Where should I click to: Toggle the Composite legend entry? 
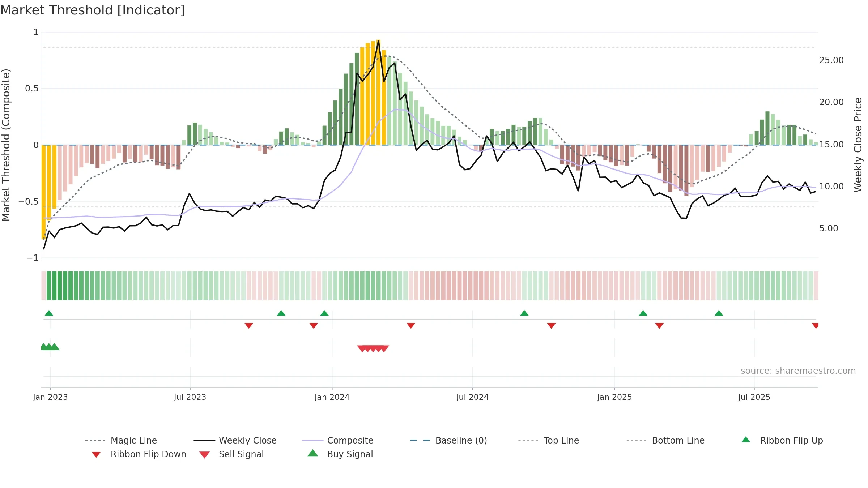[x=337, y=440]
